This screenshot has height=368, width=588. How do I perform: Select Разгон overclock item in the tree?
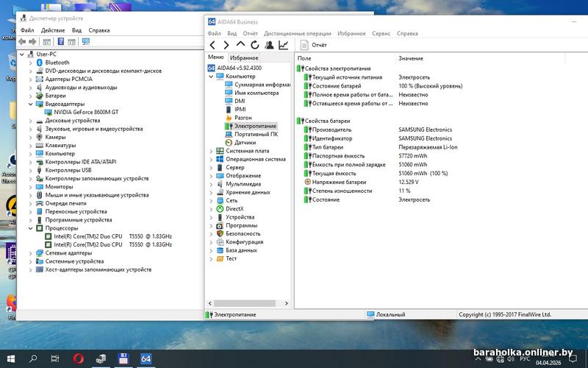point(243,118)
